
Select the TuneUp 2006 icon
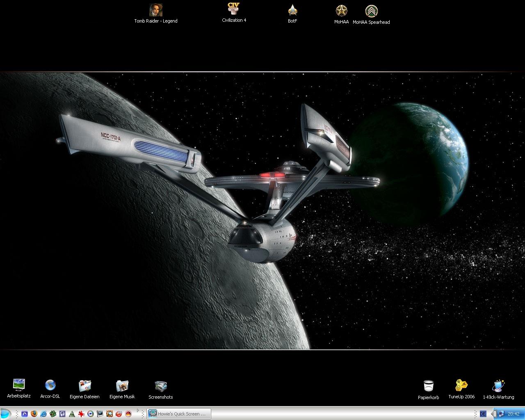461,389
